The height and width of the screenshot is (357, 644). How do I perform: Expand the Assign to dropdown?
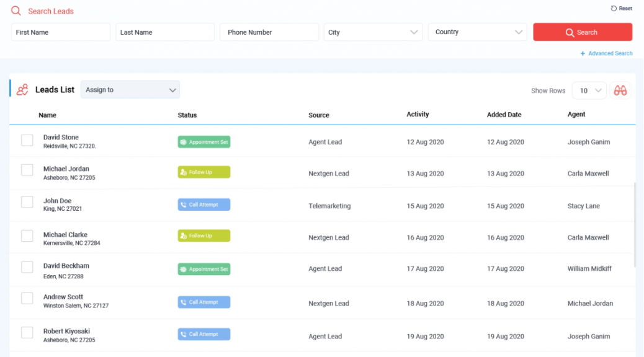(130, 89)
